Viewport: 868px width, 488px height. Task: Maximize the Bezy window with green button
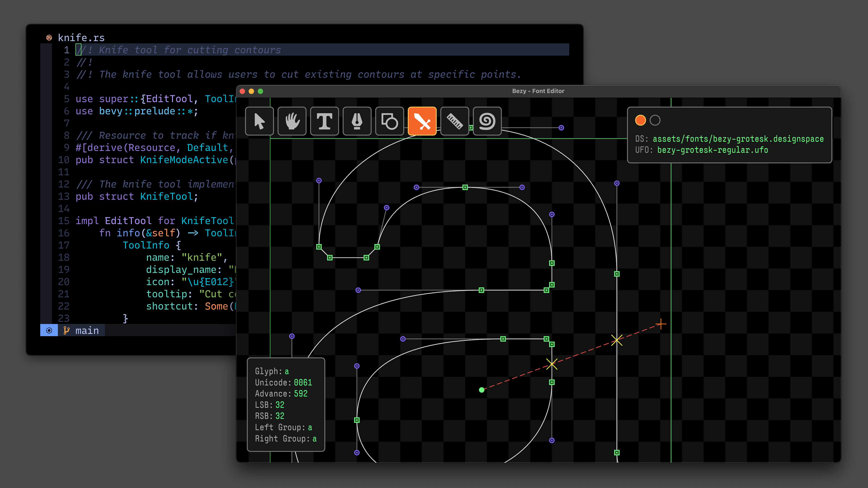click(x=260, y=91)
